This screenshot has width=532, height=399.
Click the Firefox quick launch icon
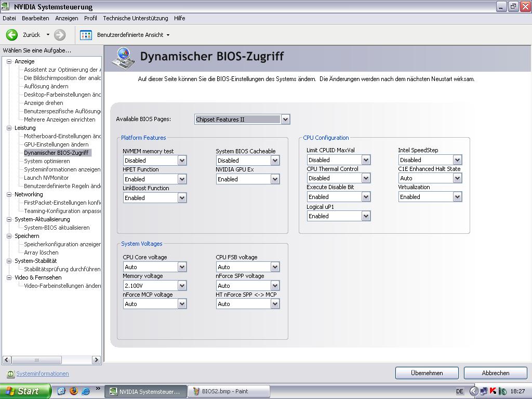[x=73, y=391]
